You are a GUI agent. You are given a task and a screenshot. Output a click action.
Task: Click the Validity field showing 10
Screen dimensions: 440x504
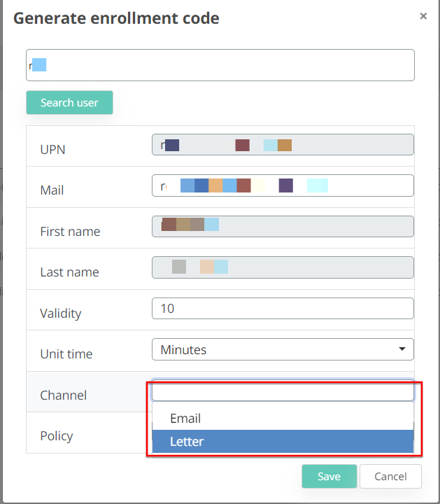[282, 308]
